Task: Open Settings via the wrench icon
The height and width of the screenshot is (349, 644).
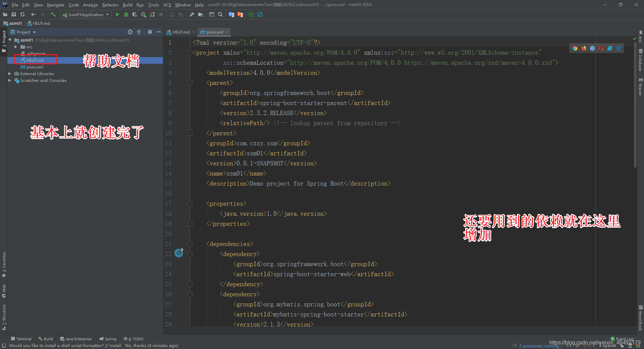Action: tap(192, 14)
